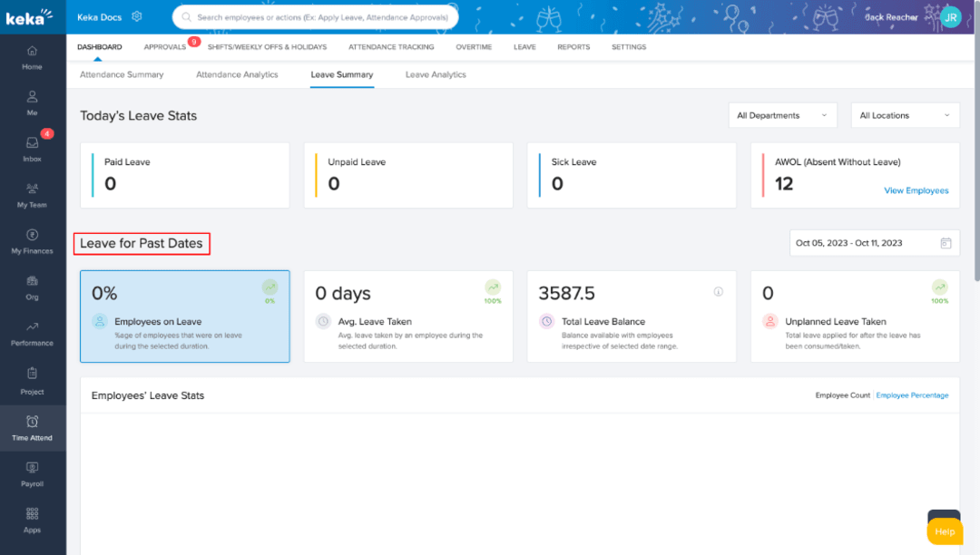Navigate to the Project section

(32, 381)
